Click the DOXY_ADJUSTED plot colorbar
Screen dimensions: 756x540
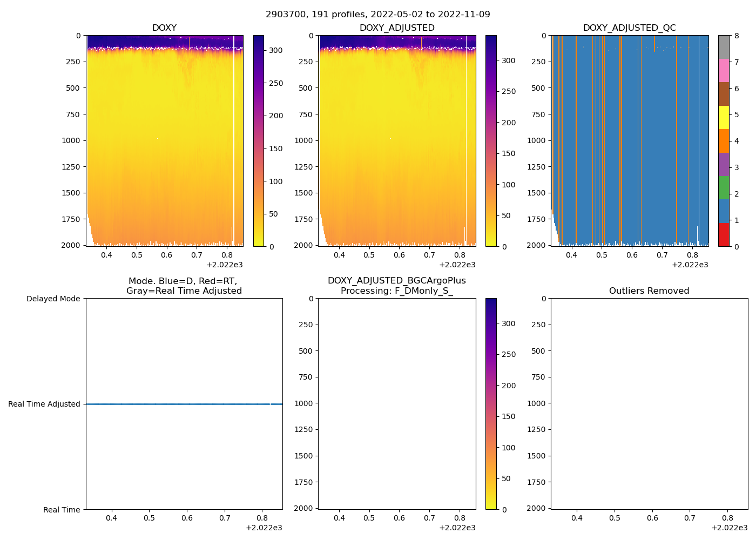(x=491, y=140)
